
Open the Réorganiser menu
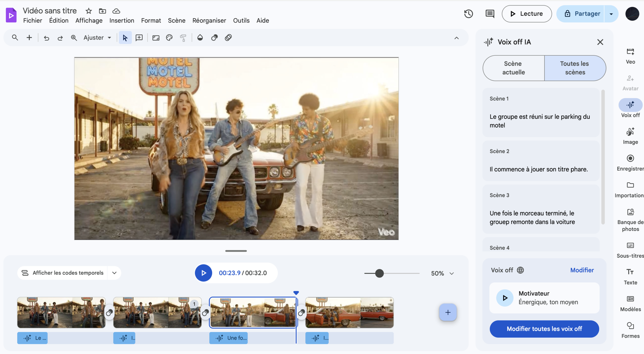pos(209,21)
